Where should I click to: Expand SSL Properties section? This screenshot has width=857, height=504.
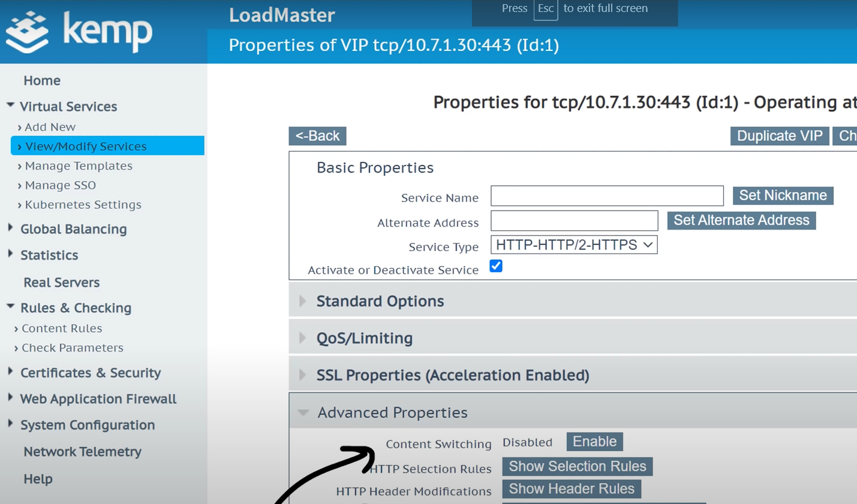pyautogui.click(x=303, y=375)
